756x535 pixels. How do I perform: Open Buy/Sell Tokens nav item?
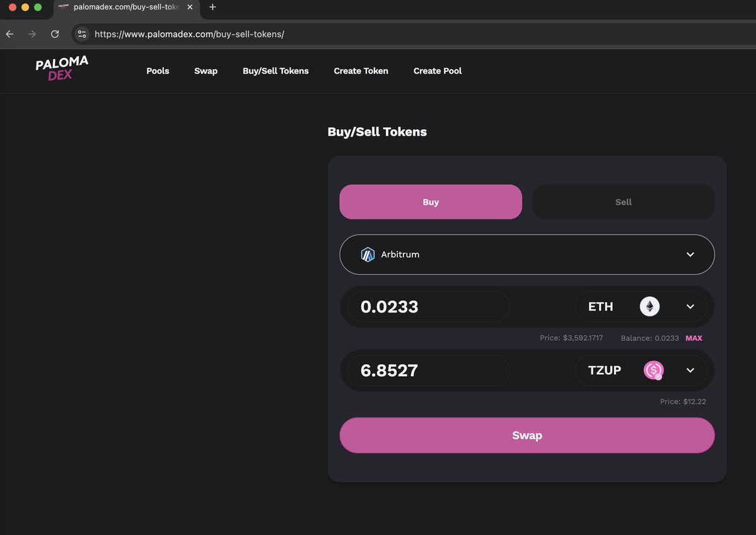pos(276,71)
